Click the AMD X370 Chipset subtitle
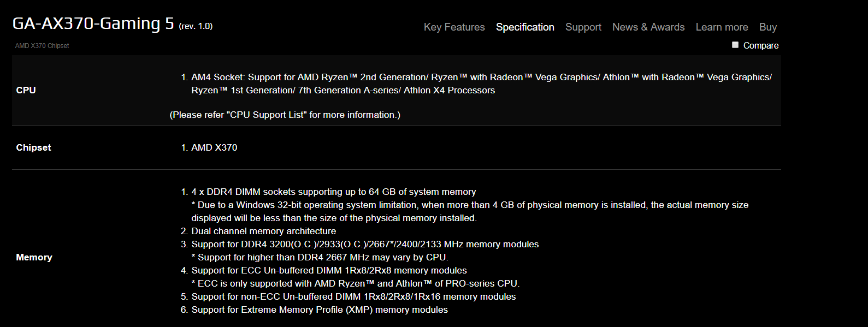Viewport: 868px width, 327px height. (42, 46)
